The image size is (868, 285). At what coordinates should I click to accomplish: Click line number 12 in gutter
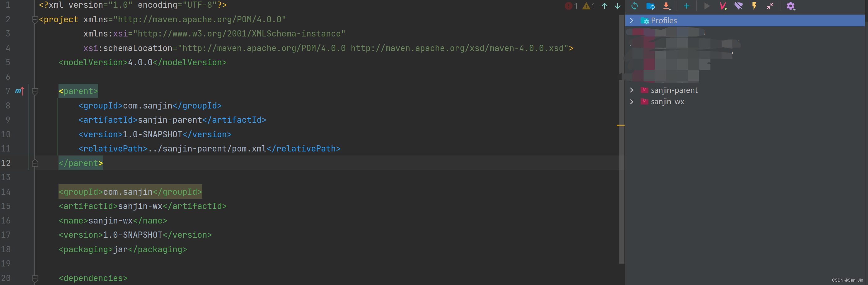pyautogui.click(x=6, y=163)
